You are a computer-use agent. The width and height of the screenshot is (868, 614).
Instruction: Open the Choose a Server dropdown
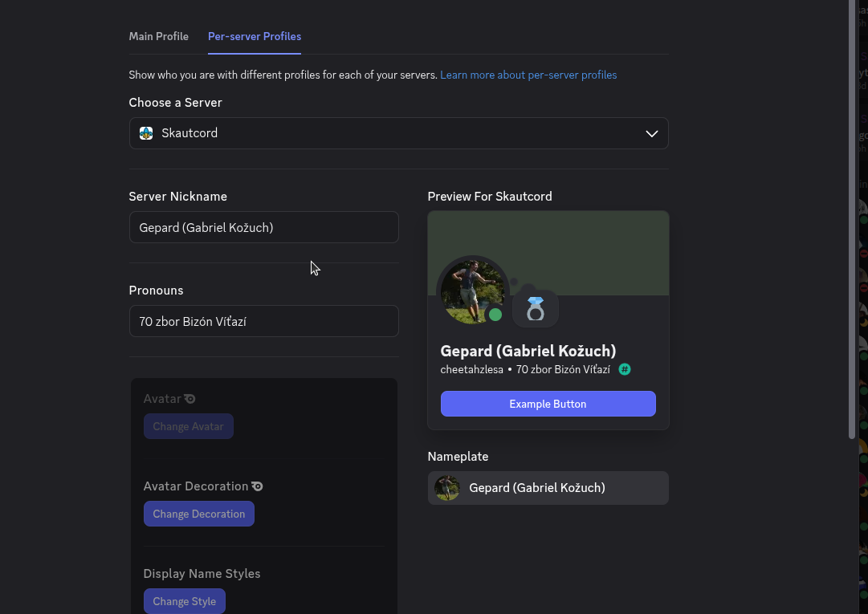[x=399, y=133]
